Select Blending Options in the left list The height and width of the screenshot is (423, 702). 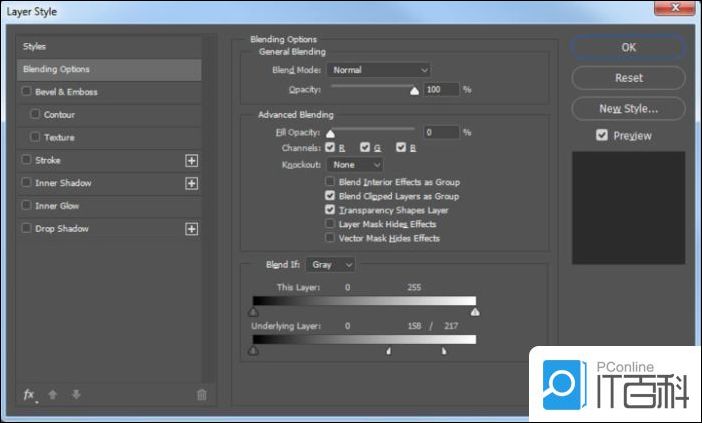coord(109,69)
